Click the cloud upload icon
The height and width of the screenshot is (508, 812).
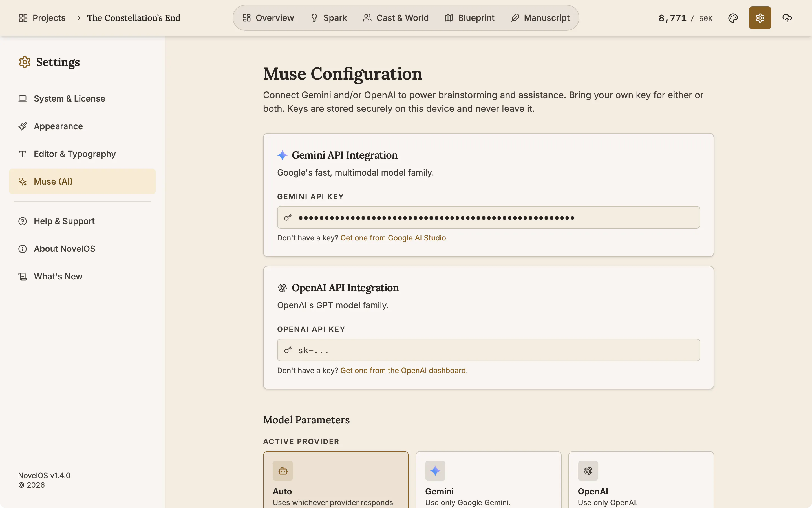tap(787, 18)
